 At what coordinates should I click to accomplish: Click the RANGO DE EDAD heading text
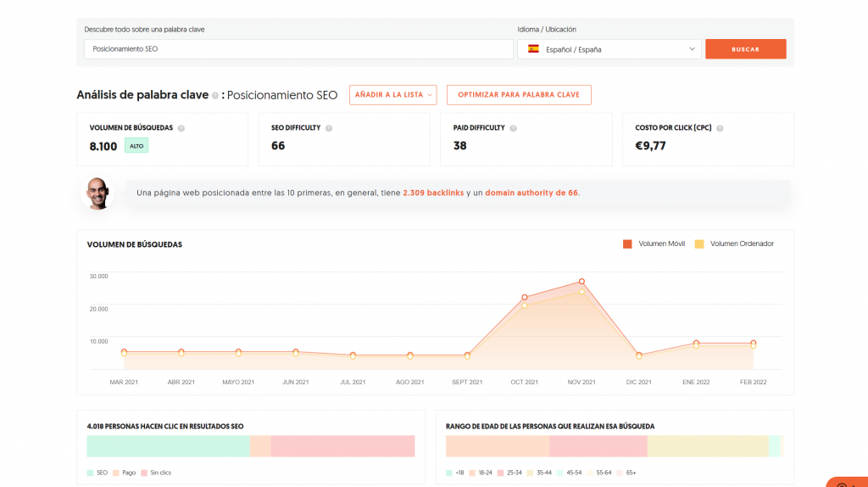(x=550, y=427)
